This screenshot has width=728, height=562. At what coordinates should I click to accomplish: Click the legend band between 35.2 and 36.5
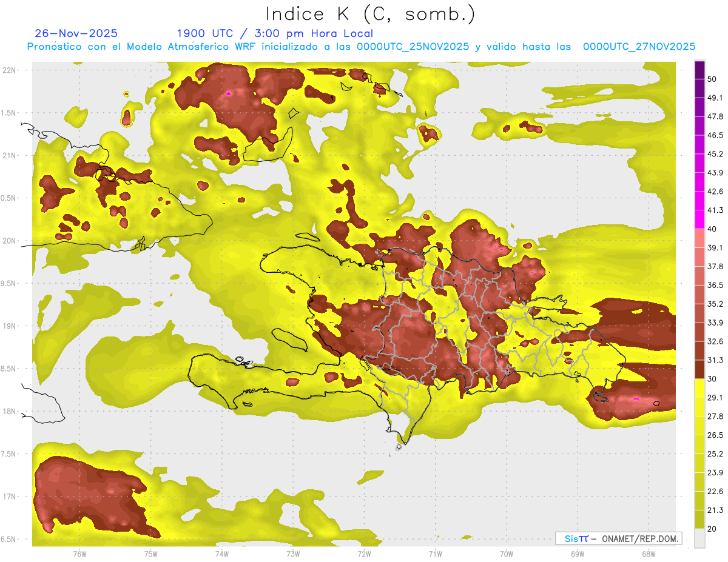pyautogui.click(x=699, y=295)
